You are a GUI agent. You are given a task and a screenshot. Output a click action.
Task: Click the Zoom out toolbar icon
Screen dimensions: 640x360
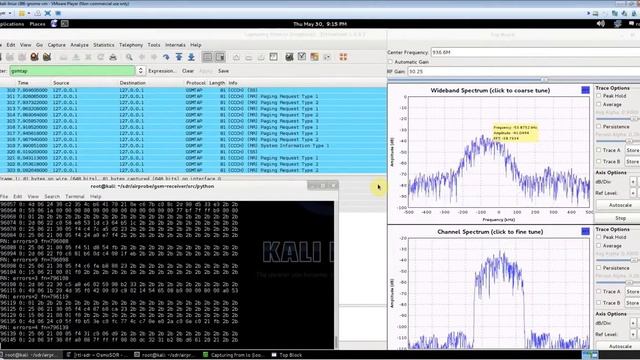tap(249, 57)
